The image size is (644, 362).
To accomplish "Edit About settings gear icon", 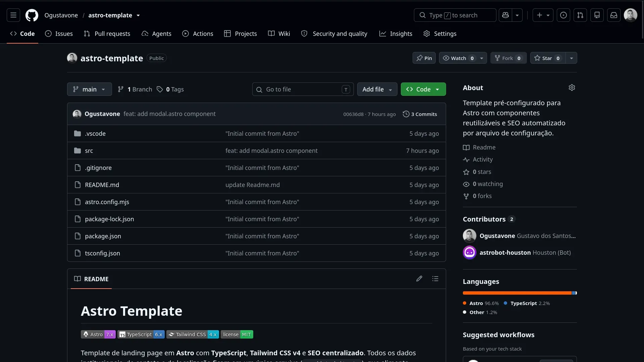I will tap(572, 87).
